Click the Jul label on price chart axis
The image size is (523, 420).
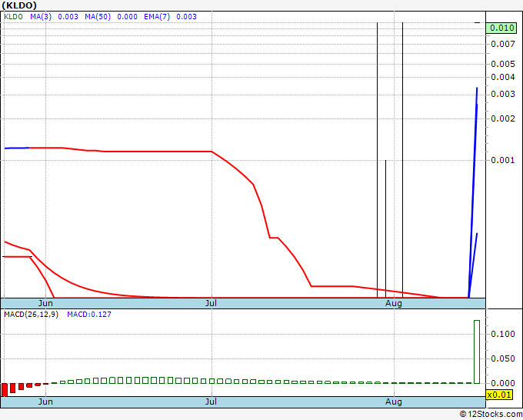click(211, 303)
